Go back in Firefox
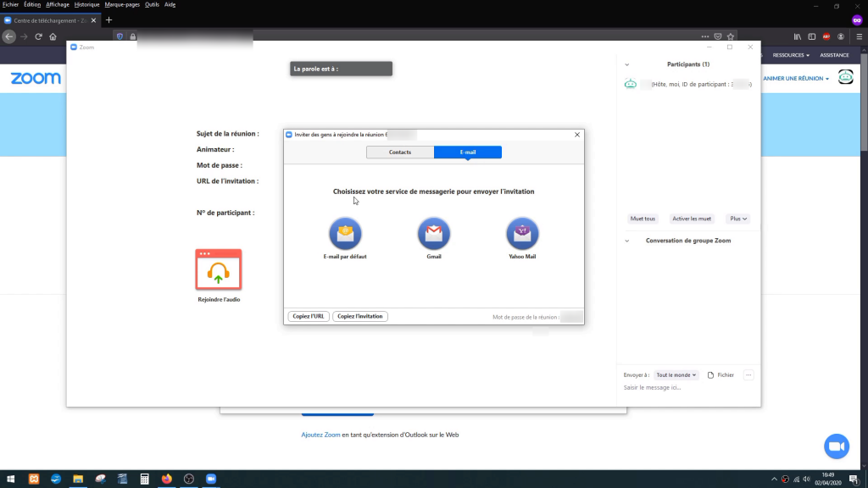Screen dimensions: 868x488 tap(8, 36)
